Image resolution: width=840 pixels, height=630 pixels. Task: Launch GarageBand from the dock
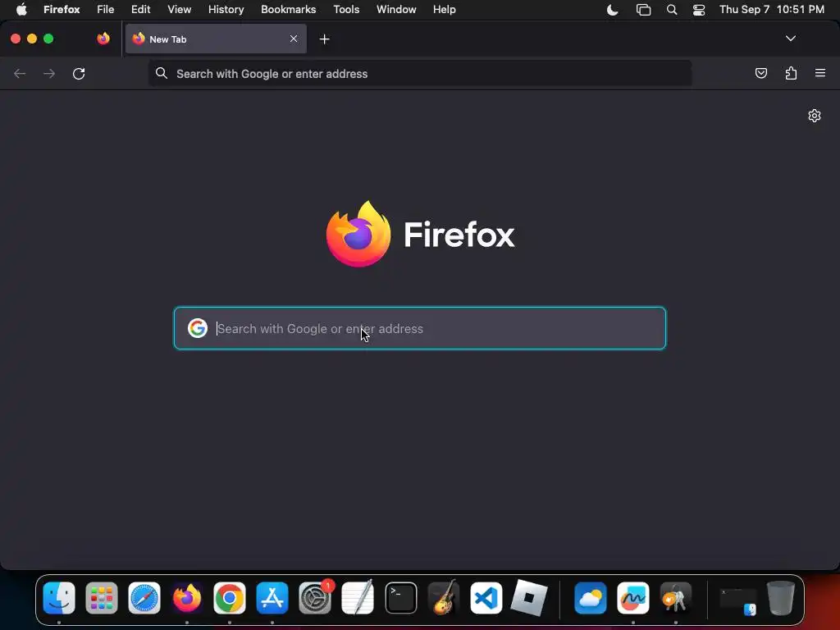[x=444, y=597]
